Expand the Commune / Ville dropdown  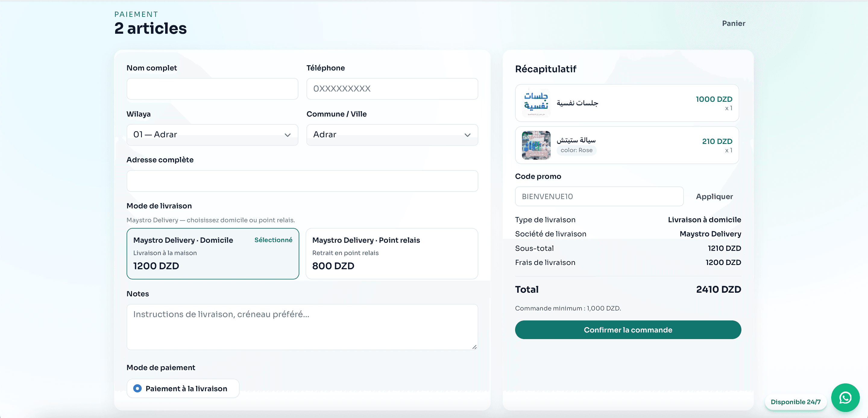(x=392, y=135)
